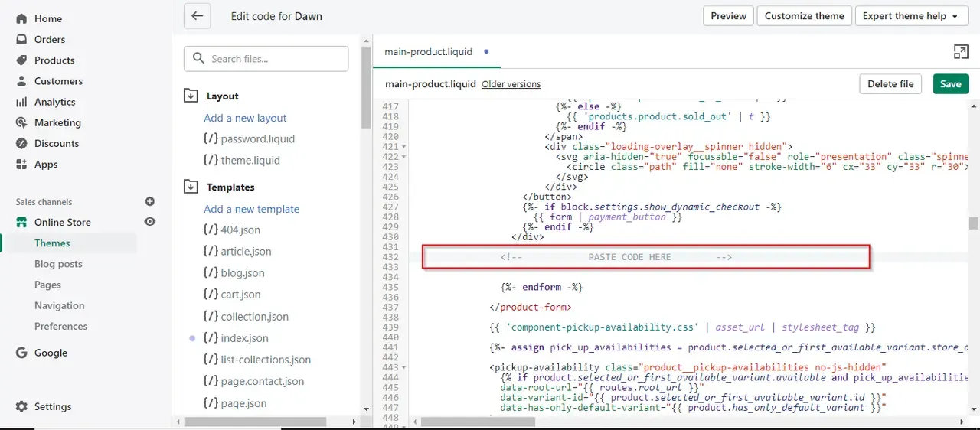Image resolution: width=980 pixels, height=430 pixels.
Task: Collapse code fold at line 443
Action: click(x=403, y=367)
